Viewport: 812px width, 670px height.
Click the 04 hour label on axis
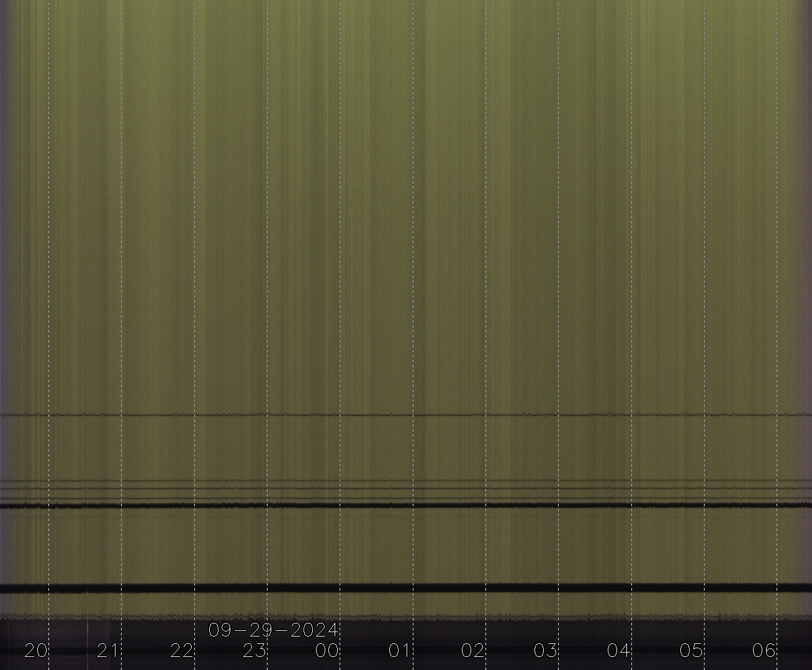pos(619,650)
